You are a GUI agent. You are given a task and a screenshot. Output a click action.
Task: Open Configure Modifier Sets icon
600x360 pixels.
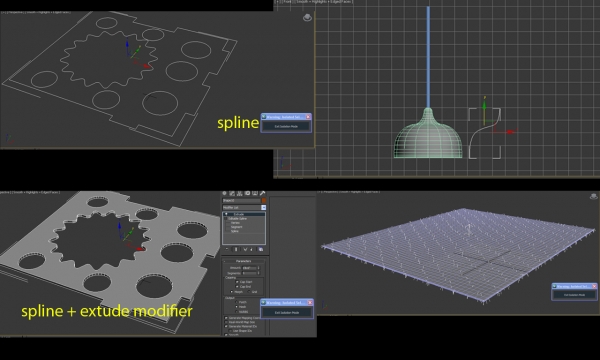pos(261,249)
